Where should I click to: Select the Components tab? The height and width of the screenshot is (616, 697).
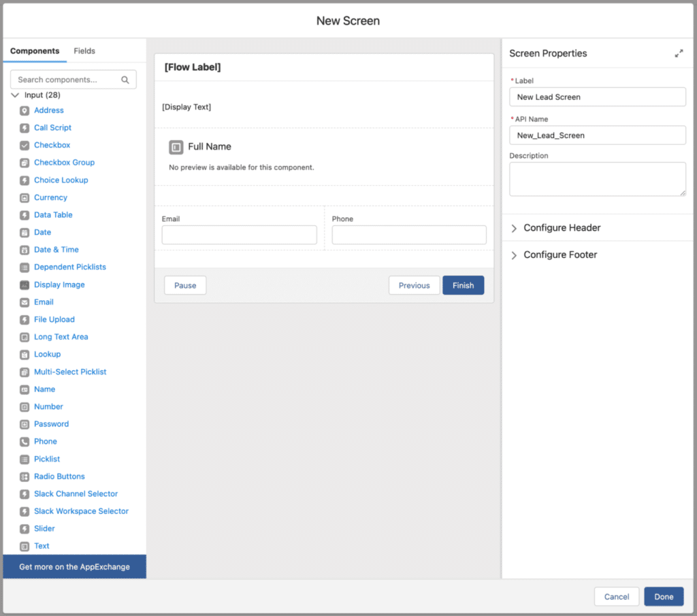35,51
